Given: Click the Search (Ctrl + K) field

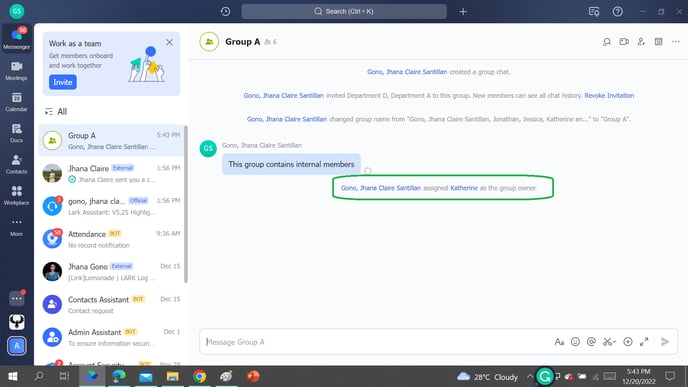Looking at the screenshot, I should click(x=344, y=11).
